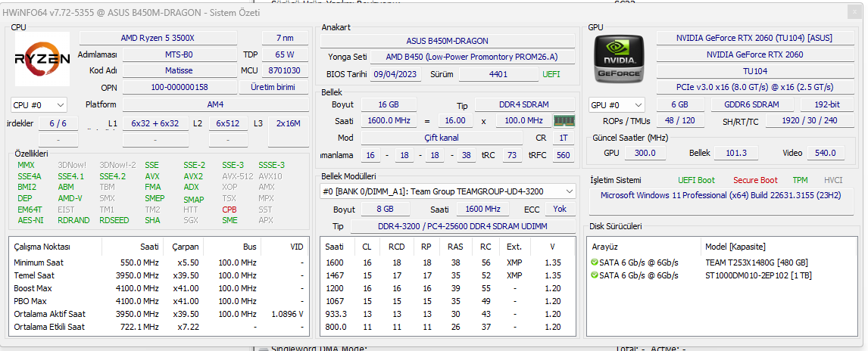The image size is (868, 351).
Task: Open the GPU #0 selector dropdown
Action: click(x=617, y=105)
